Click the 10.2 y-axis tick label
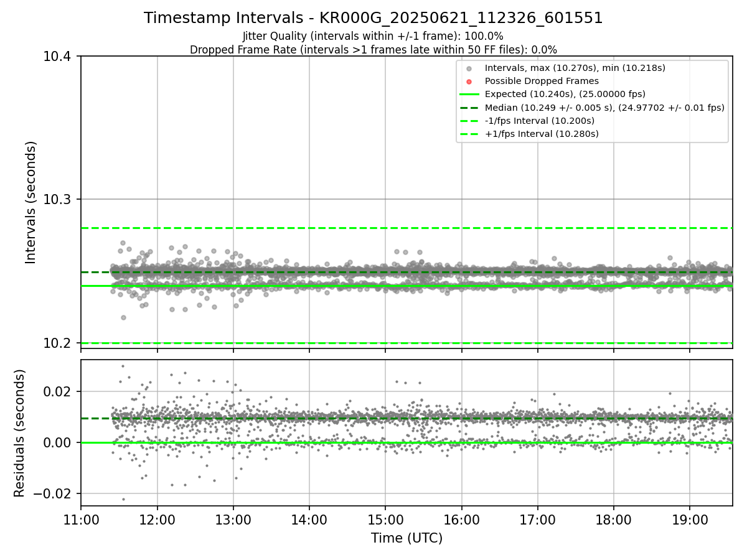Screen dimensions: 747x560 (x=59, y=343)
